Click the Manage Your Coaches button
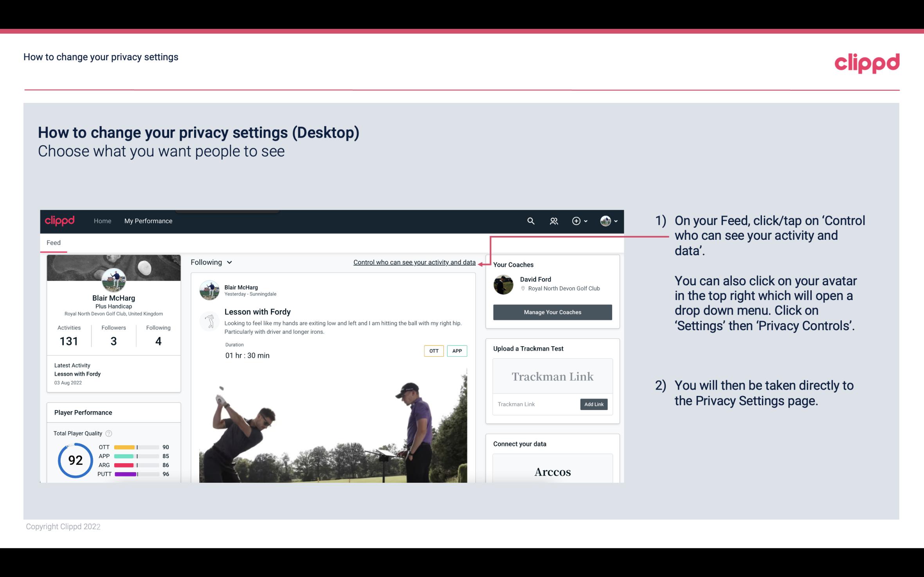 click(552, 312)
